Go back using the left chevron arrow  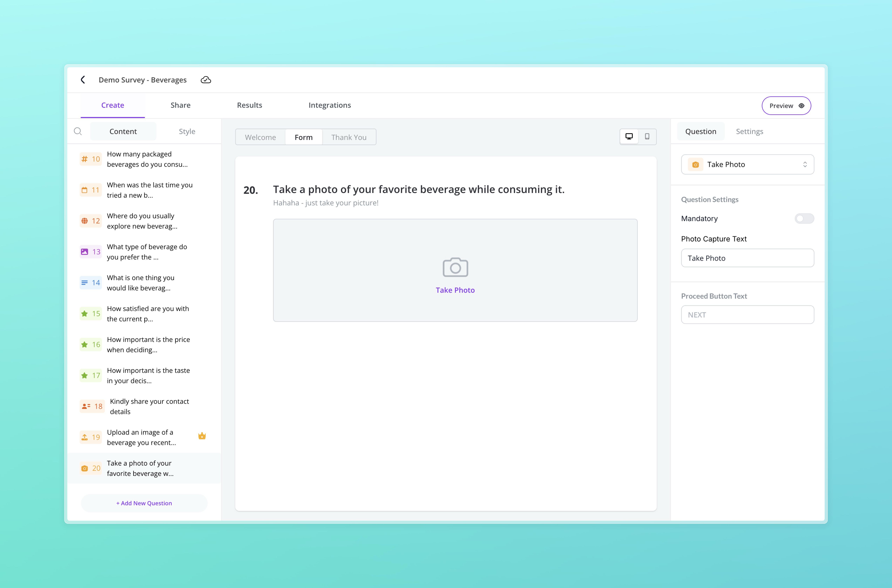coord(83,80)
